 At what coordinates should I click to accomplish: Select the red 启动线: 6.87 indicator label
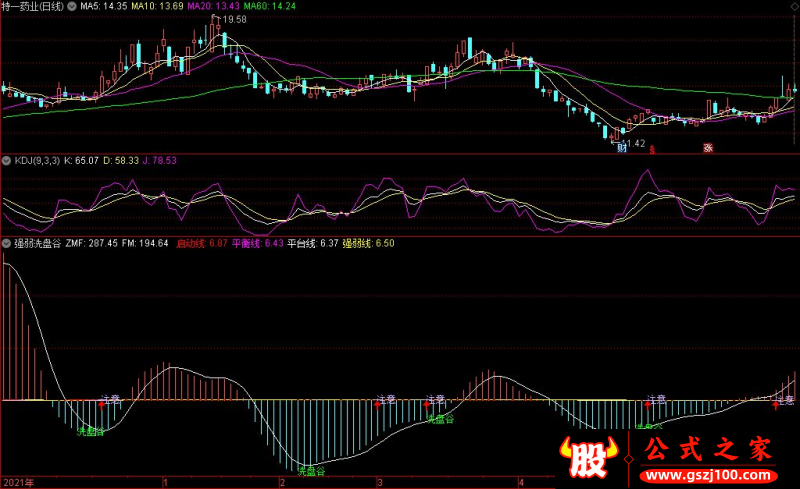point(202,243)
